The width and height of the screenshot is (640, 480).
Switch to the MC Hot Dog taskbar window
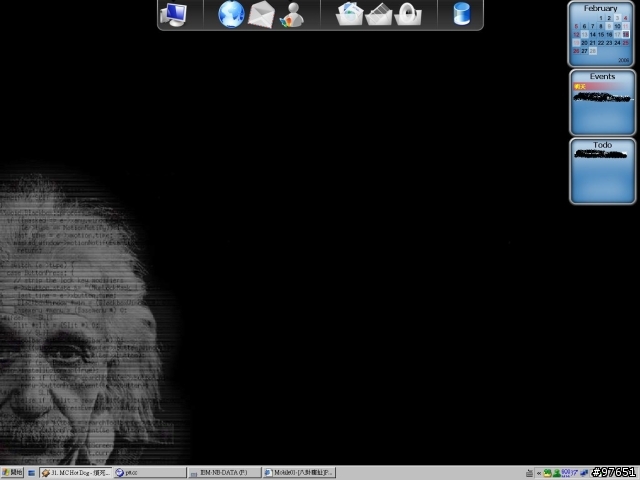[76, 473]
